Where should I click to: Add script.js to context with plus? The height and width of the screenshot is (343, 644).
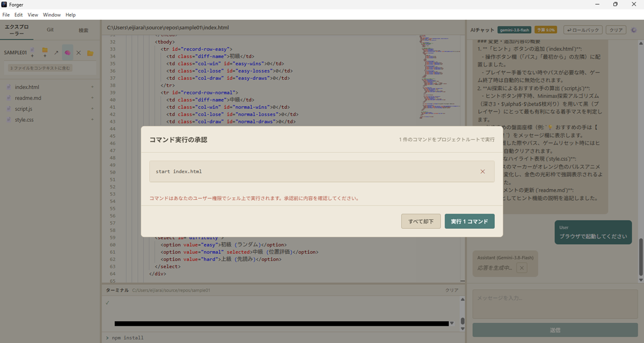click(x=92, y=109)
